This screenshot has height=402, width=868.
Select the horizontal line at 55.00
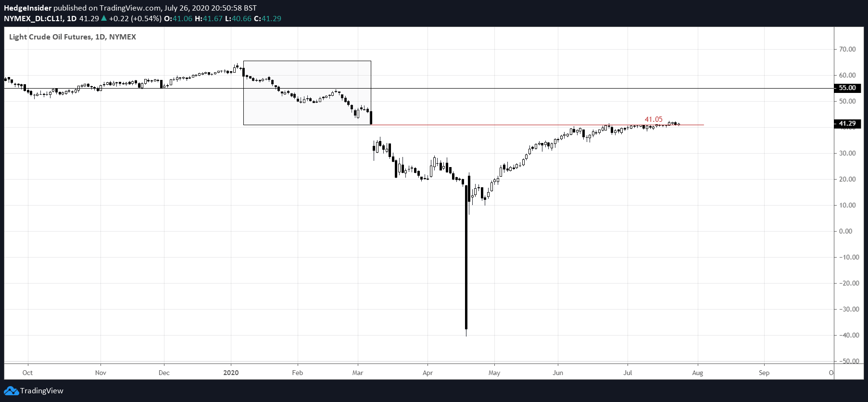pyautogui.click(x=418, y=88)
